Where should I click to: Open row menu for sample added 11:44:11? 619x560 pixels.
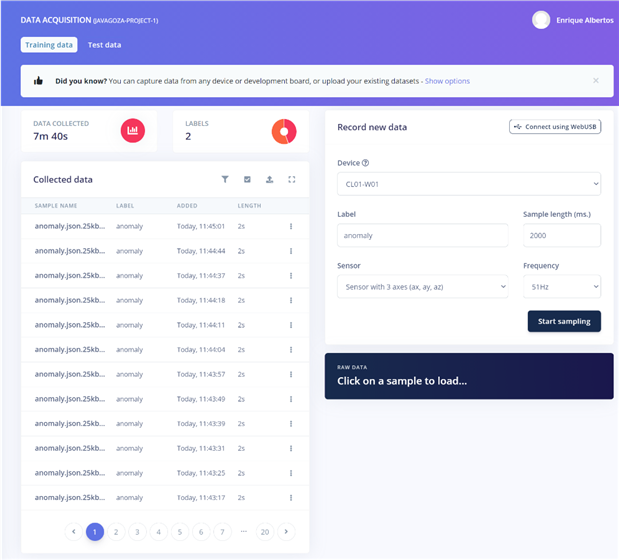[291, 325]
